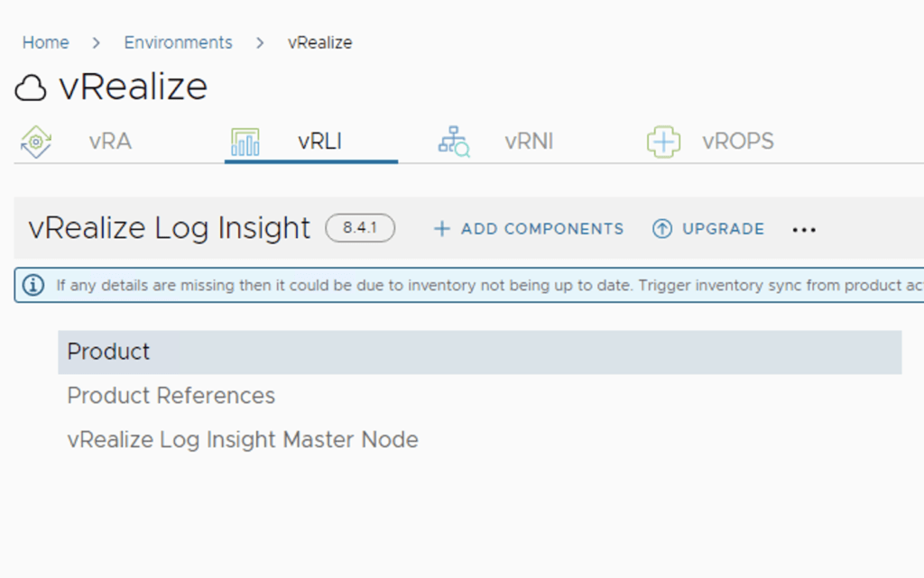This screenshot has height=578, width=924.
Task: Click the vRNI network icon
Action: [454, 142]
